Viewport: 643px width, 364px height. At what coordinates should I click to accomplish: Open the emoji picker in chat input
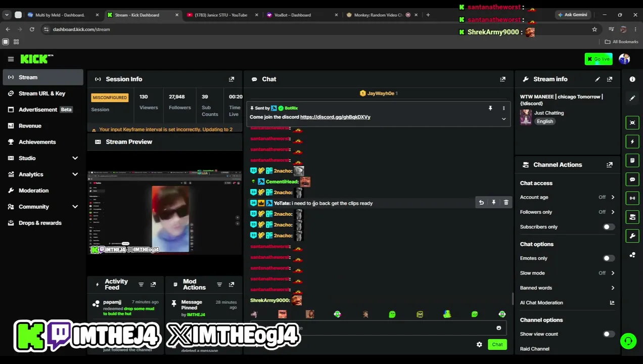click(x=498, y=328)
